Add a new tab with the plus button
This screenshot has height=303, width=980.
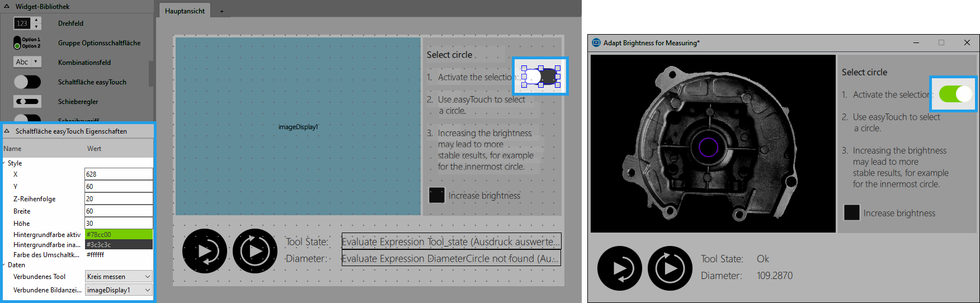pos(222,11)
